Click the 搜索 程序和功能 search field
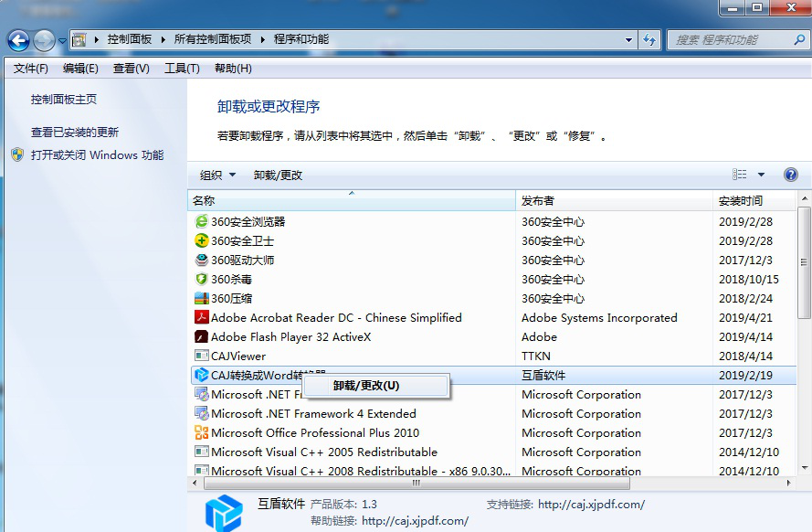 [726, 39]
